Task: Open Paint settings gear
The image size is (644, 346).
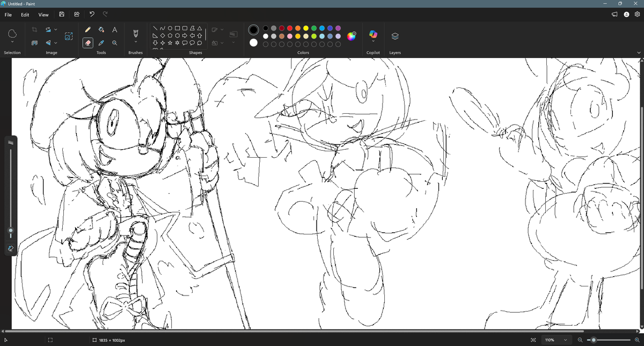Action: point(637,14)
